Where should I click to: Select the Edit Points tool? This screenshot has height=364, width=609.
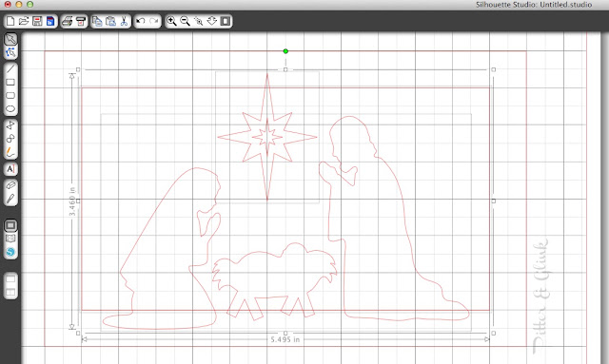10,52
